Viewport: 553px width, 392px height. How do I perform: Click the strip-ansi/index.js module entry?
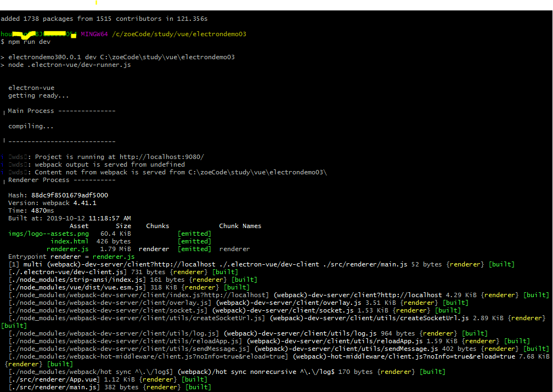click(77, 280)
